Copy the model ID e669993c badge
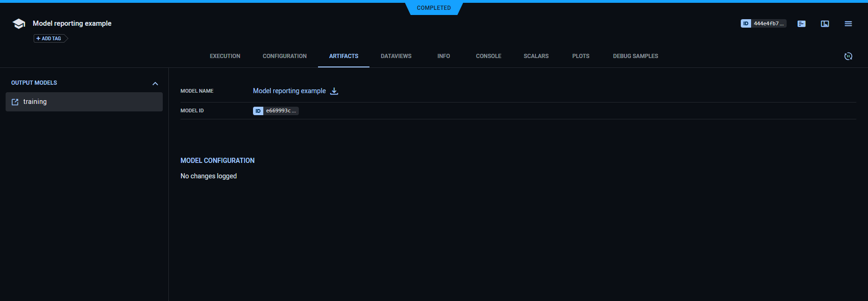This screenshot has height=301, width=868. (x=275, y=111)
